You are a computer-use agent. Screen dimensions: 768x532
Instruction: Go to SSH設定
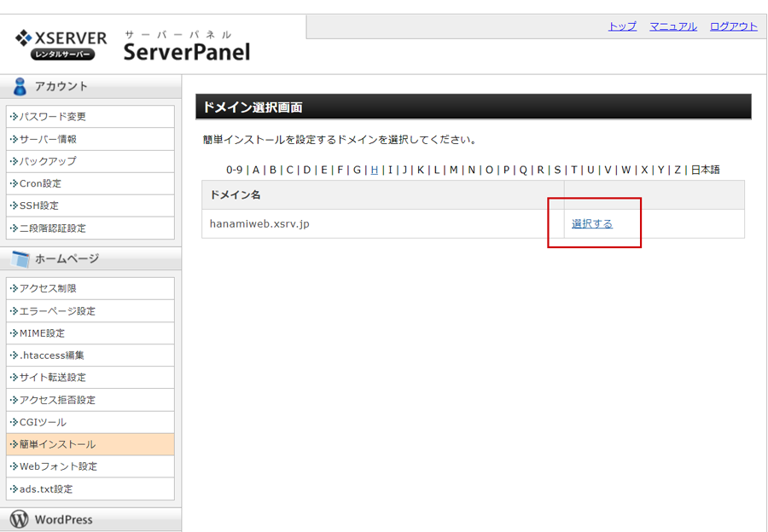[90, 205]
